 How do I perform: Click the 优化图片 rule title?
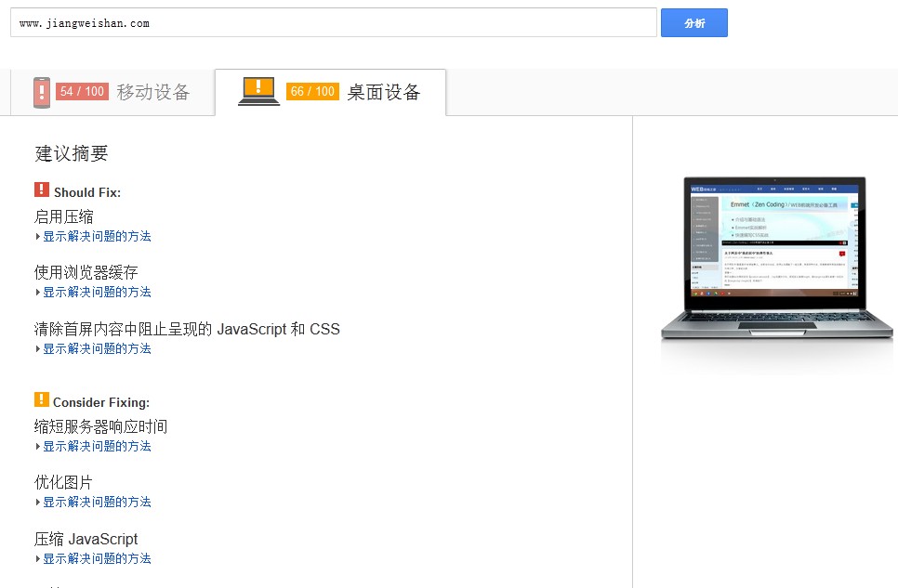coord(63,482)
